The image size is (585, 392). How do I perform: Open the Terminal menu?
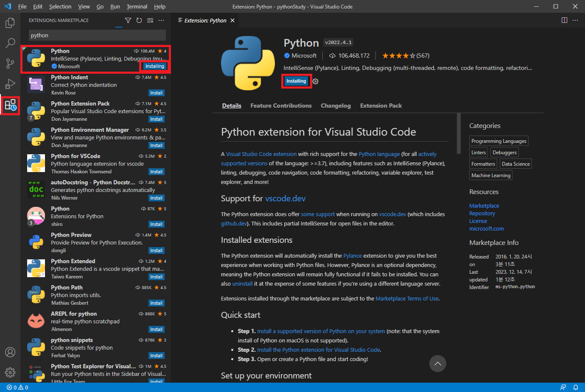pyautogui.click(x=137, y=6)
